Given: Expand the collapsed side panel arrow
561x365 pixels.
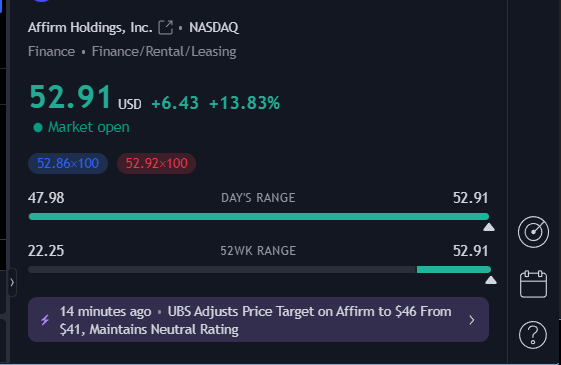Looking at the screenshot, I should [x=12, y=282].
